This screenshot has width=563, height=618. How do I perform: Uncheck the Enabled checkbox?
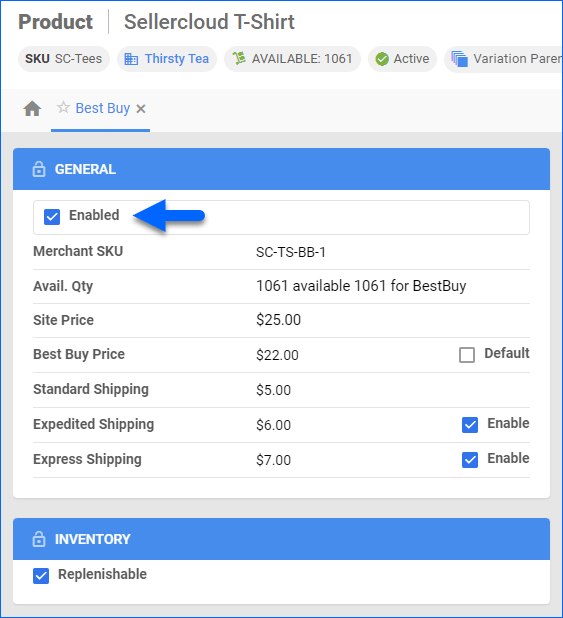(x=52, y=217)
